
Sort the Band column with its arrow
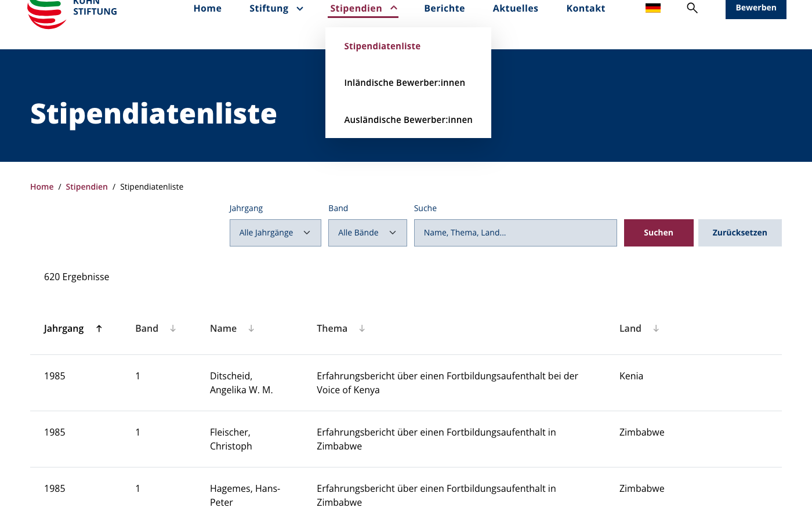pyautogui.click(x=173, y=328)
